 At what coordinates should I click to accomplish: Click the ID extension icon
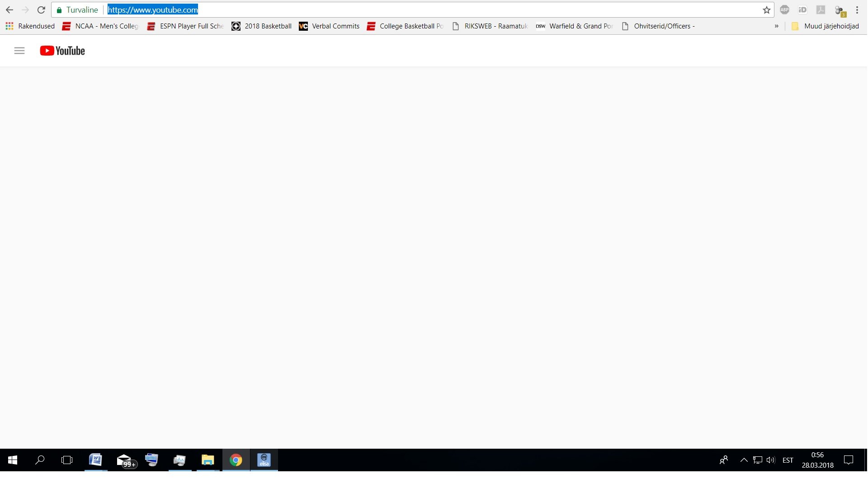(x=802, y=10)
